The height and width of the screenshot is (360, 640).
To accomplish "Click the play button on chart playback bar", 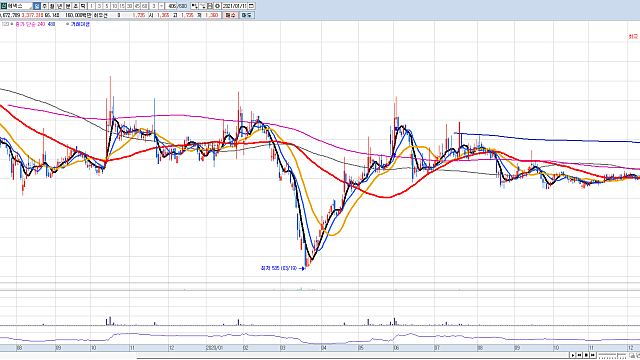I will [x=573, y=355].
